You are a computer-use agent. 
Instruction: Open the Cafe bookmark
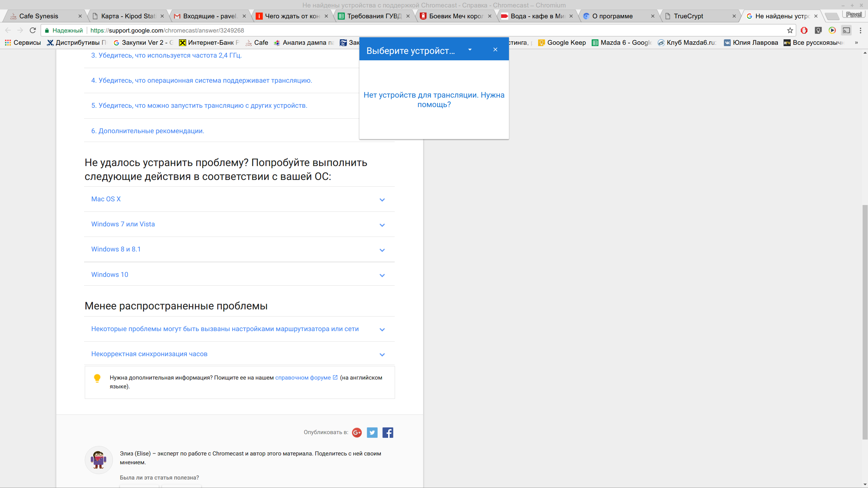(x=257, y=43)
